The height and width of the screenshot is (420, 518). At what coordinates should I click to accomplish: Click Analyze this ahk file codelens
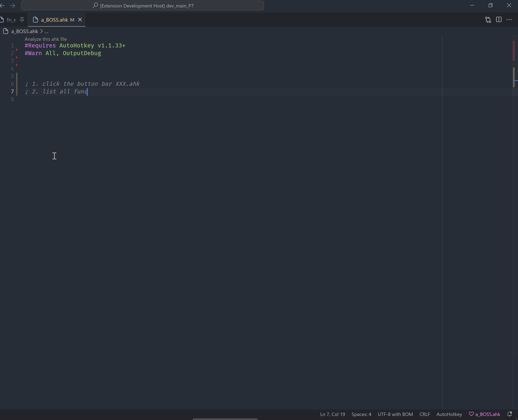tap(46, 39)
